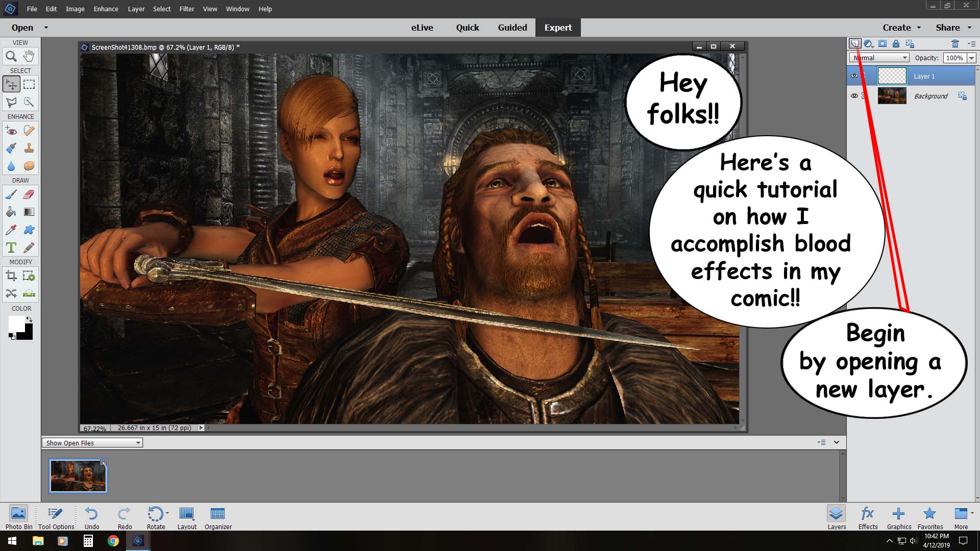The image size is (980, 551).
Task: Open the Graphics panel
Action: [x=899, y=517]
